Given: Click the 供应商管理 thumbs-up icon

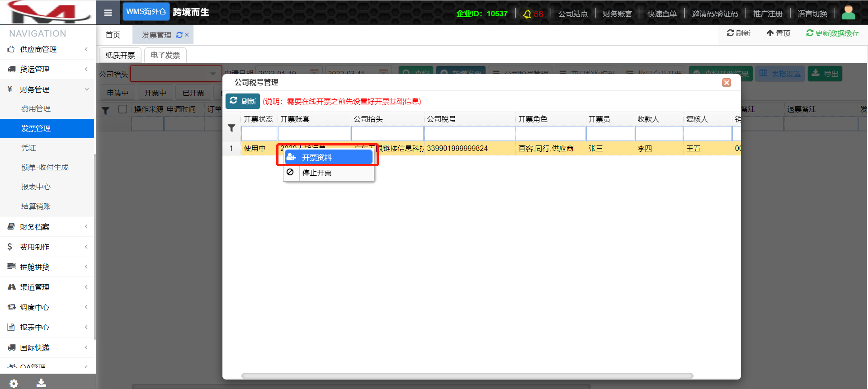Looking at the screenshot, I should [11, 49].
